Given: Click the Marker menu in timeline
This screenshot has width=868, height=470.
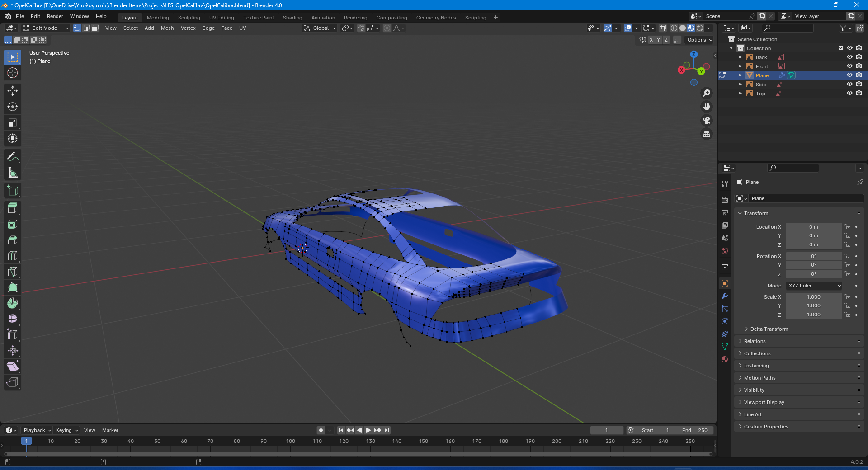Looking at the screenshot, I should pos(110,430).
